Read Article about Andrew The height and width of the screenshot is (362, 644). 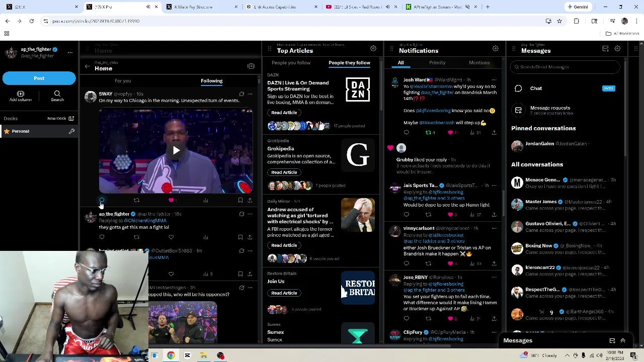click(284, 245)
